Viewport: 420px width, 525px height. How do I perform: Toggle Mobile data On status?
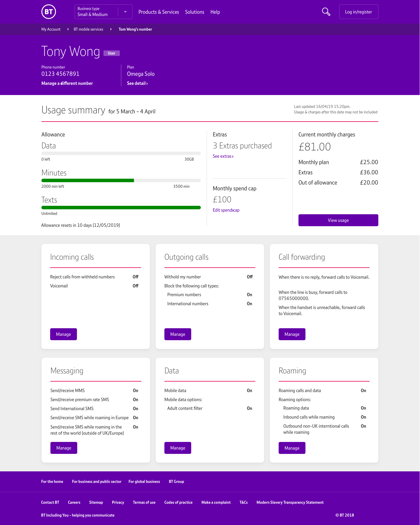(x=249, y=391)
